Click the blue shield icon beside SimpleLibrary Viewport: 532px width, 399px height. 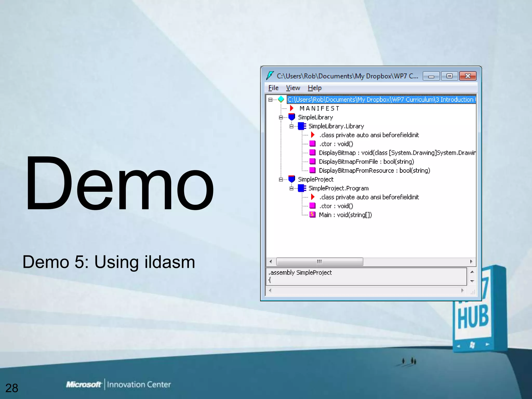292,117
